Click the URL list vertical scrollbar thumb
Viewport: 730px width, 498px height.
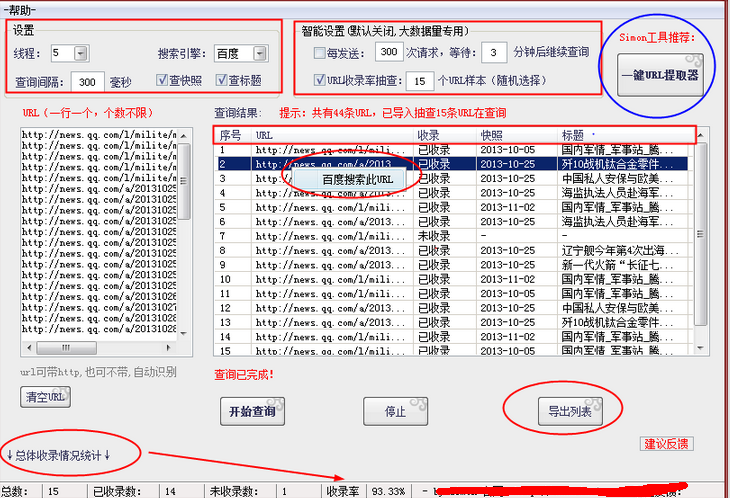coord(184,181)
